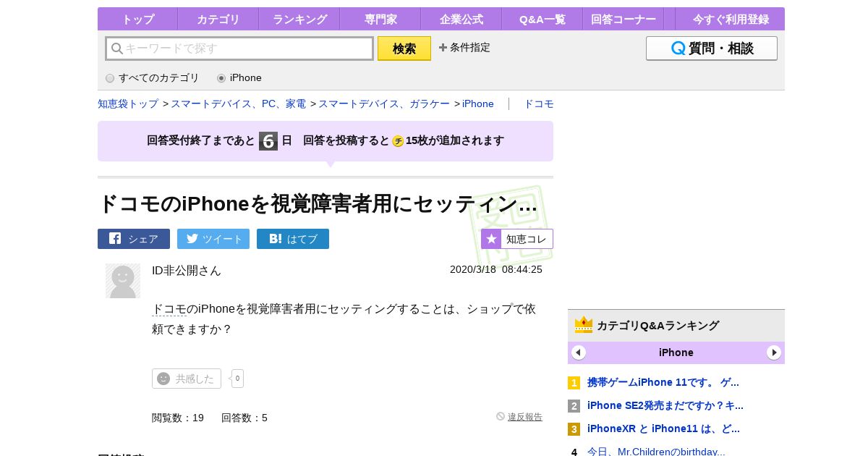Open the 企業公式 tab
Screen dimensions: 868x456
(x=461, y=19)
